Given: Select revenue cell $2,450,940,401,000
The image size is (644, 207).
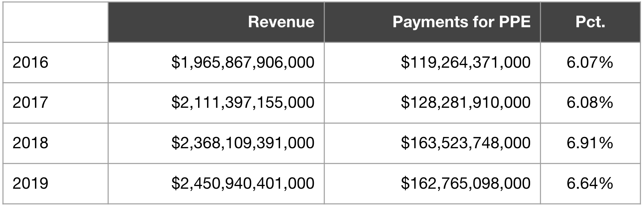Looking at the screenshot, I should pyautogui.click(x=243, y=183).
